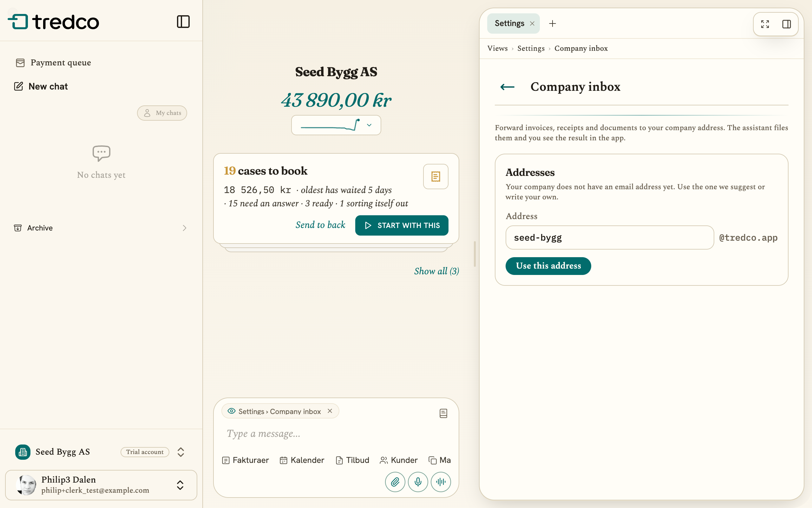Click the Archive box icon
Image resolution: width=812 pixels, height=508 pixels.
(x=18, y=228)
